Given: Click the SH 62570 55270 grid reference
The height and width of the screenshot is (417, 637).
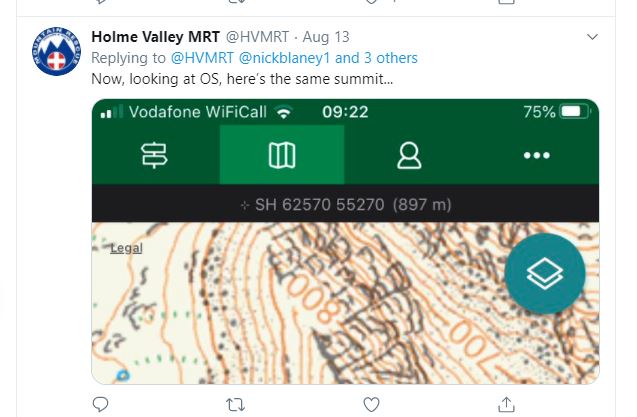Looking at the screenshot, I should point(346,205).
